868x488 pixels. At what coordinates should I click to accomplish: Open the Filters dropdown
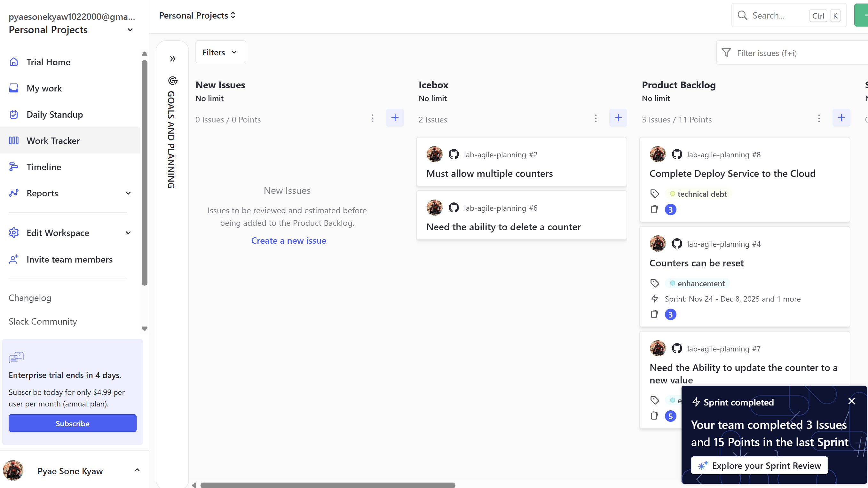pos(220,52)
